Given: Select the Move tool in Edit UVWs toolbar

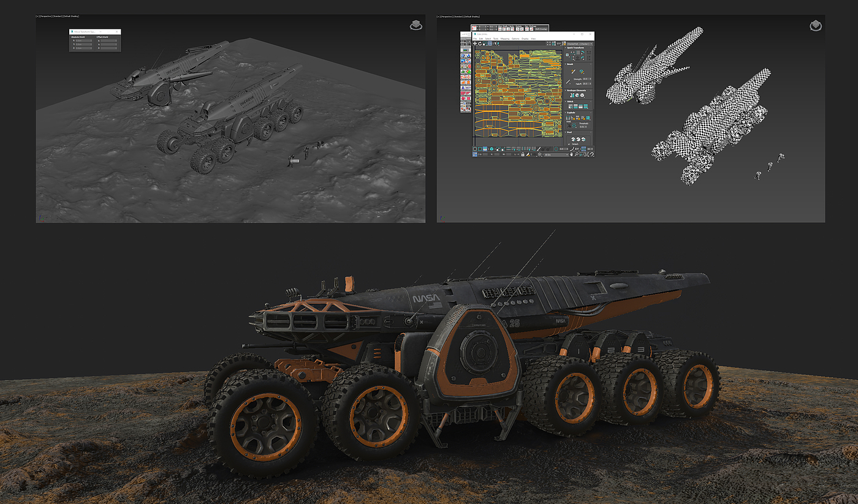Looking at the screenshot, I should pos(475,43).
